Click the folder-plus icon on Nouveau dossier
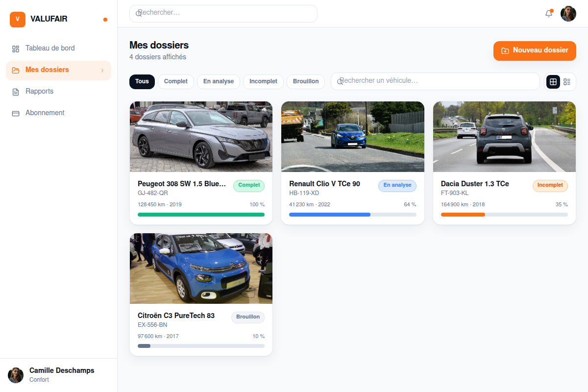The width and height of the screenshot is (588, 392). (505, 50)
